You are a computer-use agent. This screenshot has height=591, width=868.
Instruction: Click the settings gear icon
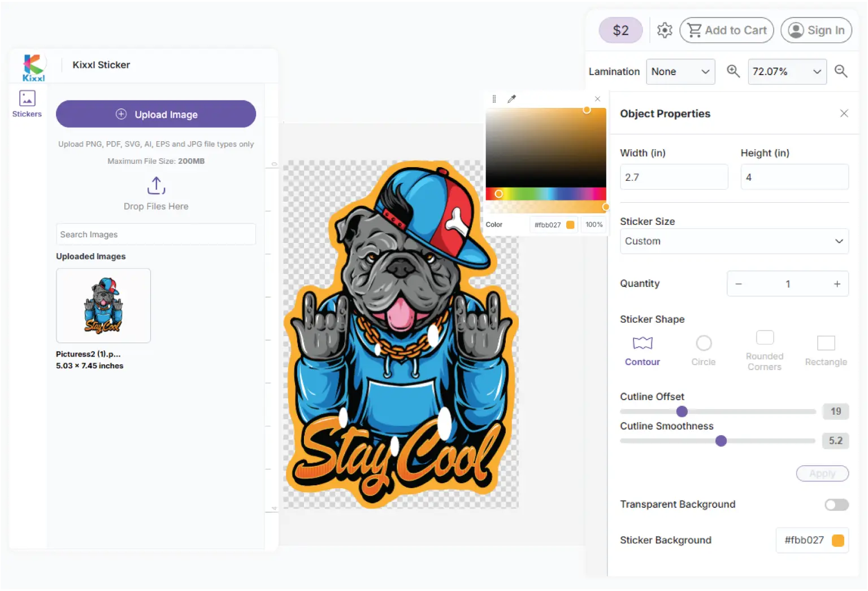(x=665, y=31)
